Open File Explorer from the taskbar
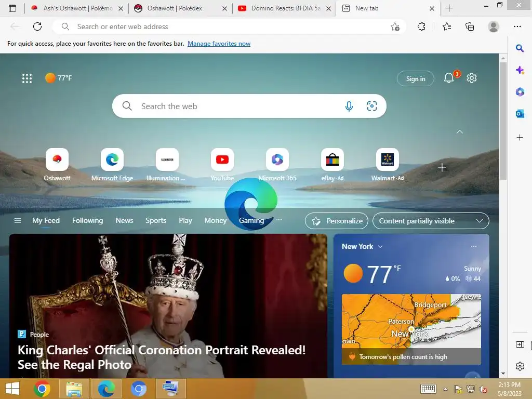 click(x=74, y=389)
